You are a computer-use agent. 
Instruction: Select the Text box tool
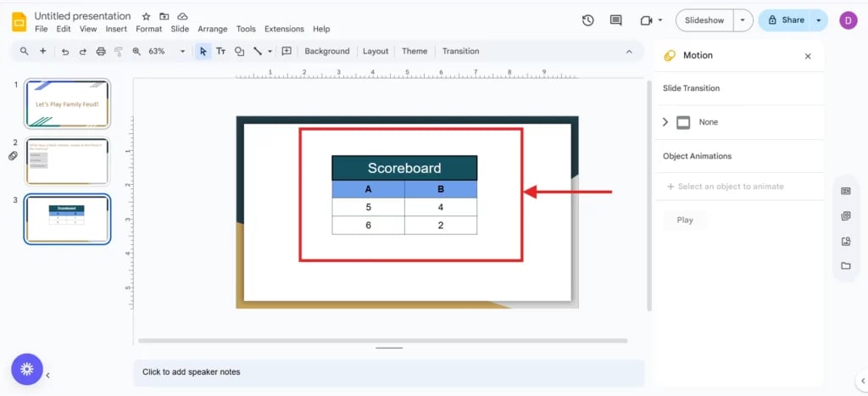point(221,52)
